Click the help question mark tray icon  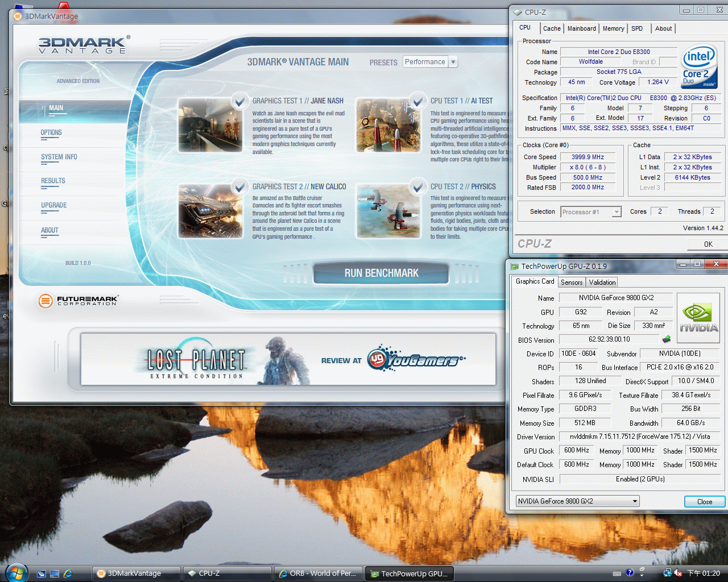click(x=630, y=572)
